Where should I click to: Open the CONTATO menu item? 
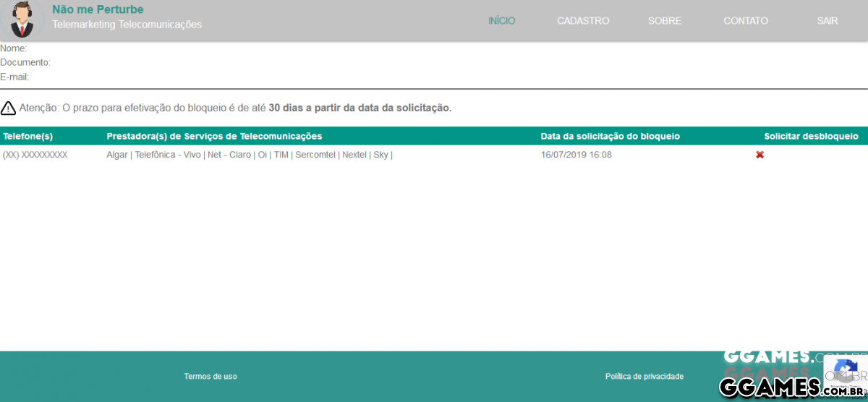746,21
